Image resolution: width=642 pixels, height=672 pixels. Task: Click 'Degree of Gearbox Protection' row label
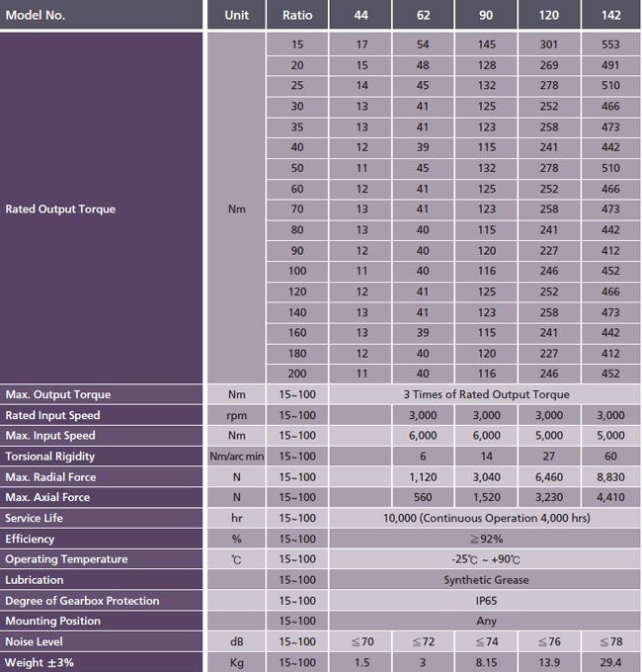click(x=101, y=601)
